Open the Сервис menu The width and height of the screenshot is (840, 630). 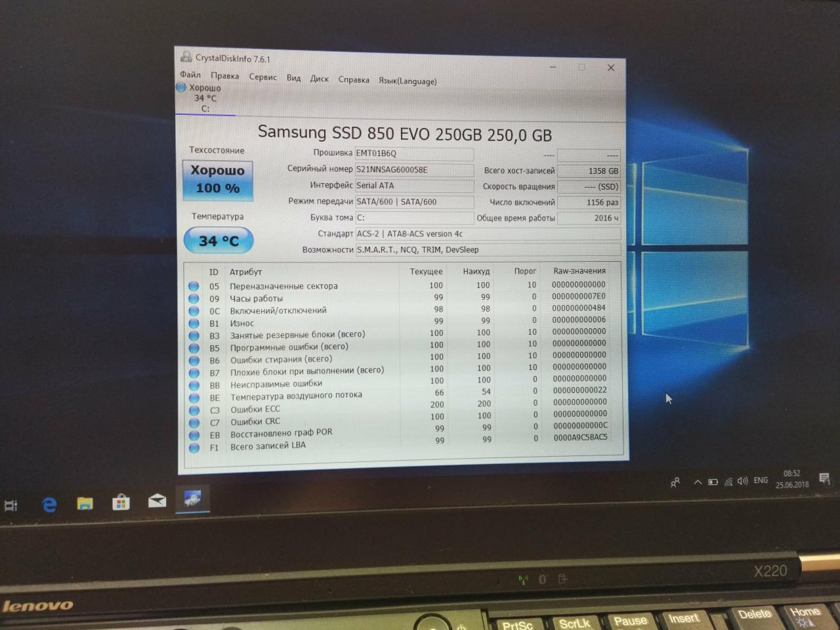pos(262,77)
